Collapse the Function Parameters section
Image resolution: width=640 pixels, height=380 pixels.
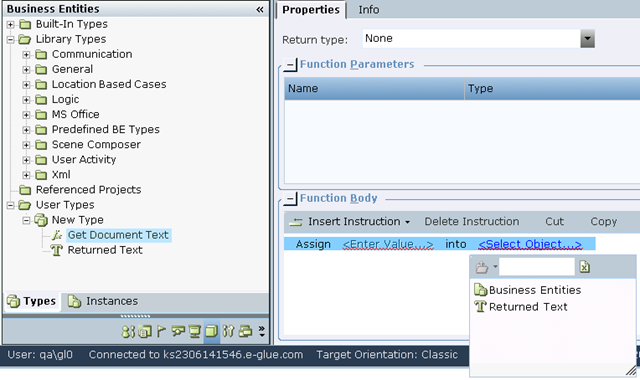tap(290, 64)
